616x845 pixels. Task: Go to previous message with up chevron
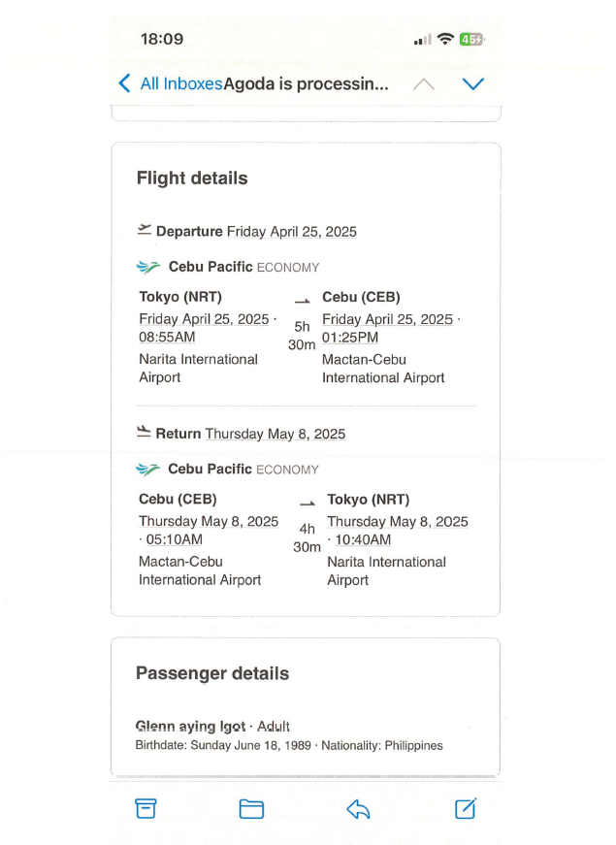coord(423,83)
